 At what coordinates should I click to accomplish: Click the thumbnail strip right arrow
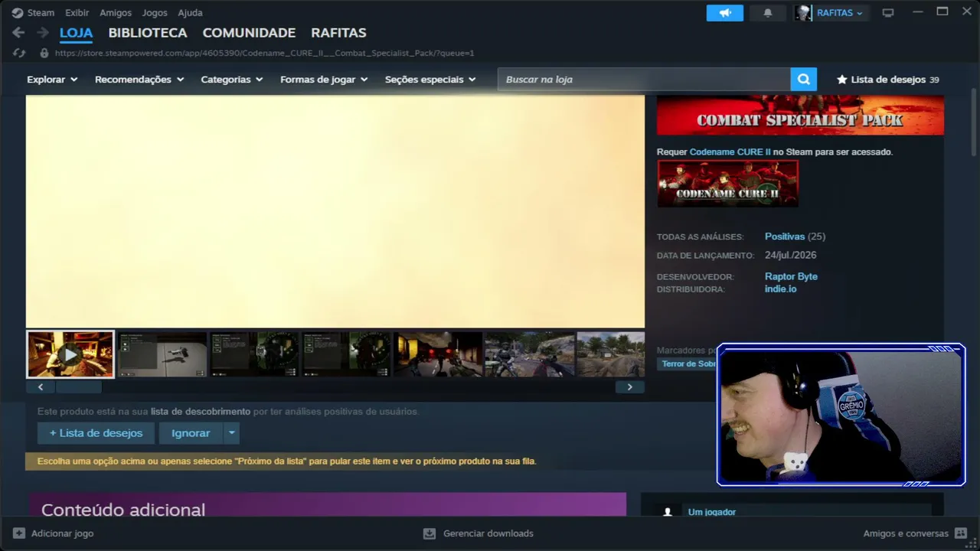629,387
